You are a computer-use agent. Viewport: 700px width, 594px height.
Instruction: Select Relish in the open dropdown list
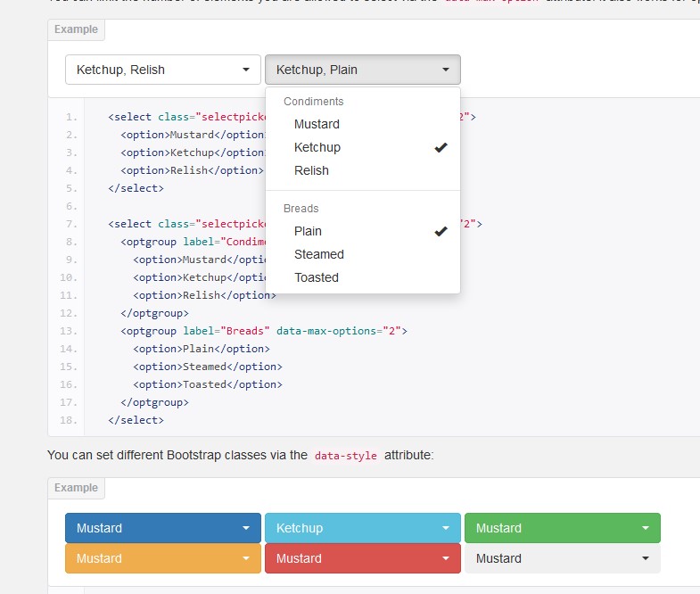(x=311, y=170)
